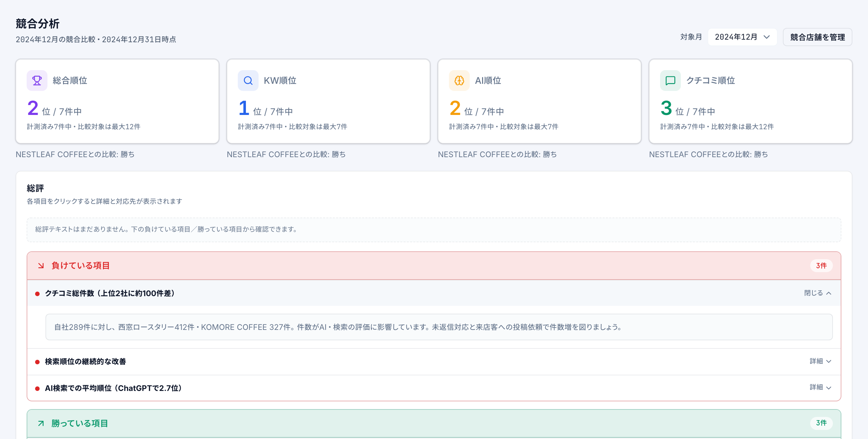Click the 2024年12月の競合比較 subtitle
This screenshot has width=868, height=439.
[x=96, y=40]
